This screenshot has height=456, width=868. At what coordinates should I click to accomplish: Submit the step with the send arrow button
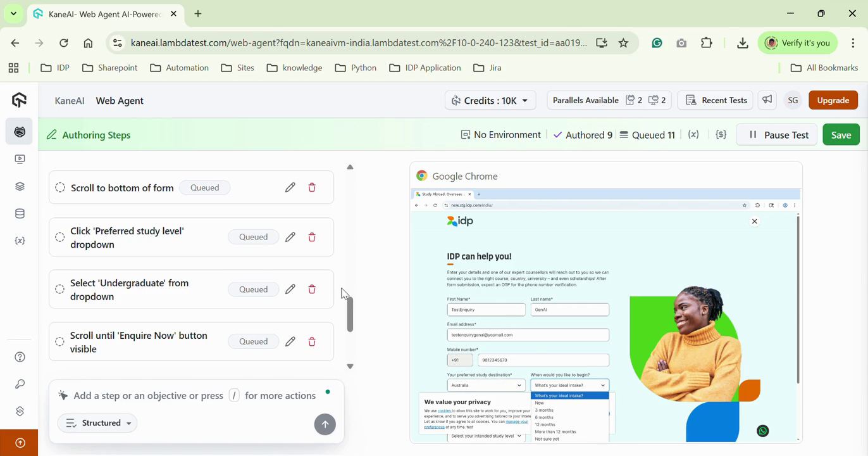tap(325, 424)
